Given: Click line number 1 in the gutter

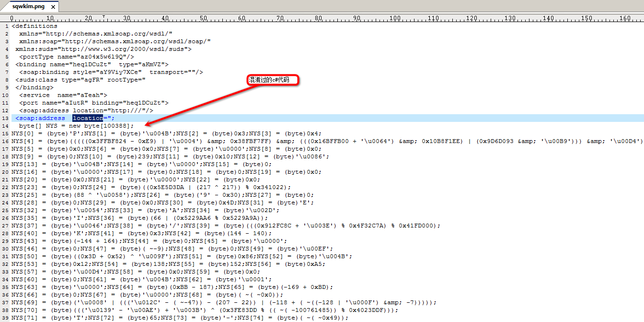Looking at the screenshot, I should tap(7, 26).
